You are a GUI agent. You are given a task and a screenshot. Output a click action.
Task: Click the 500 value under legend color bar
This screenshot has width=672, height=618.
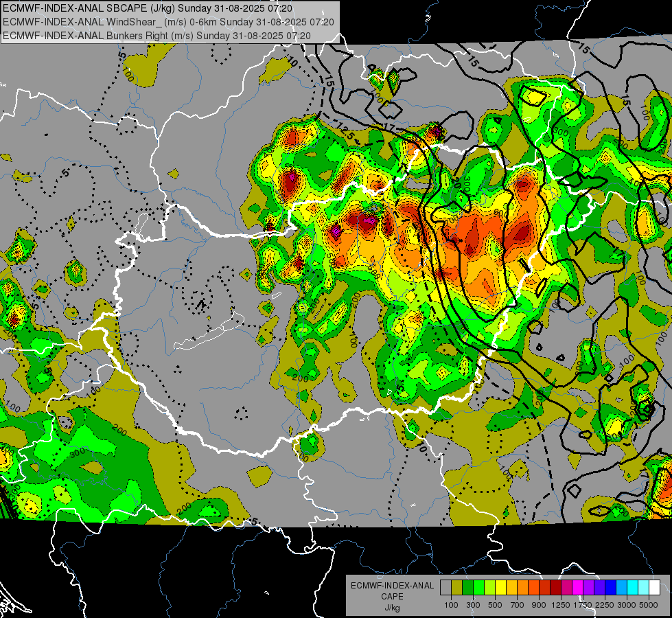pyautogui.click(x=495, y=605)
